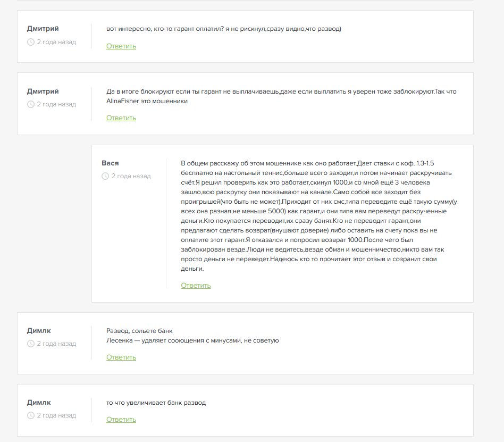Image resolution: width=504 pixels, height=442 pixels.
Task: Click clock icon in Дмитрий's 'гарант оплатил' comment
Action: 30,42
